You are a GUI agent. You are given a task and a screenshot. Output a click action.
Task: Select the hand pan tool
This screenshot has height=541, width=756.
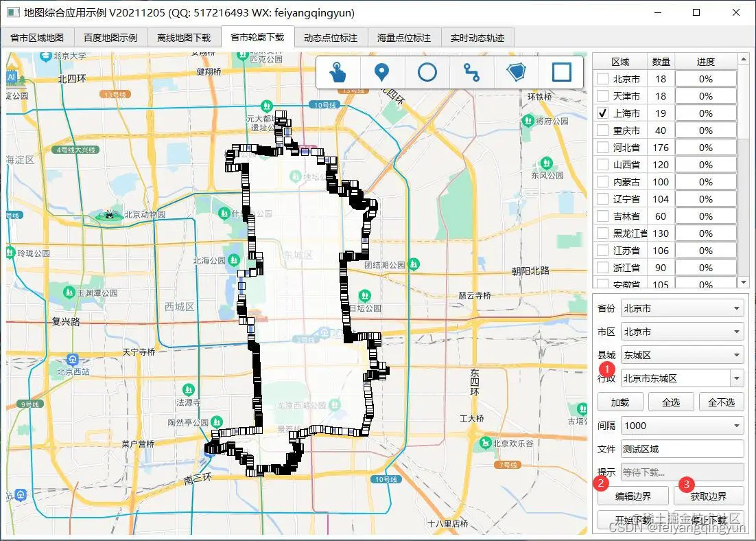pyautogui.click(x=338, y=72)
